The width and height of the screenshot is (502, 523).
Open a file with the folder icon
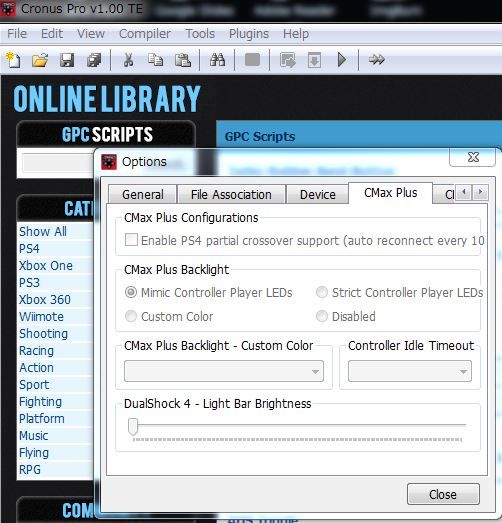(x=40, y=60)
